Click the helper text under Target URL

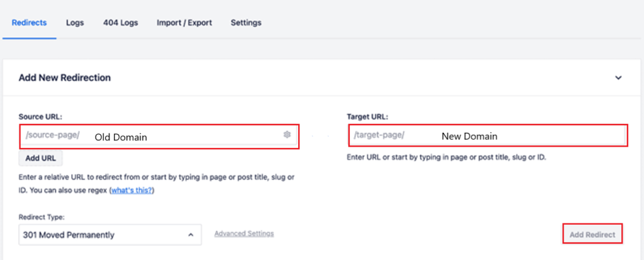[446, 157]
